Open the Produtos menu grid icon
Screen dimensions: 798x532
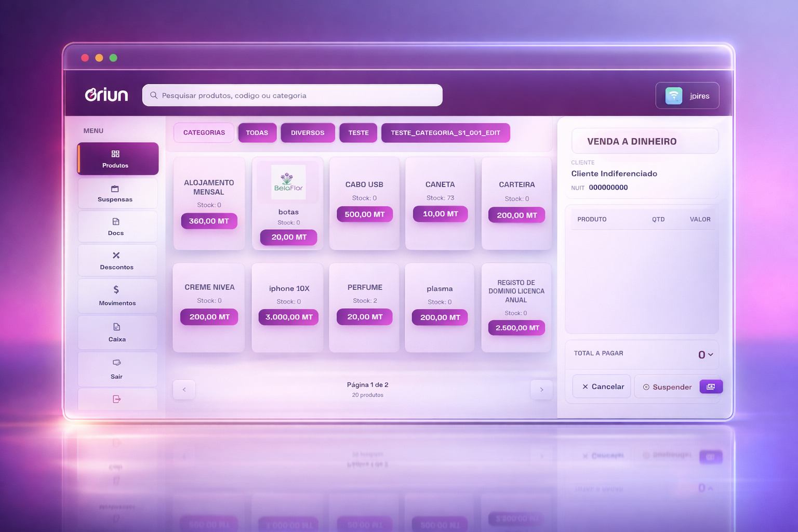(115, 154)
